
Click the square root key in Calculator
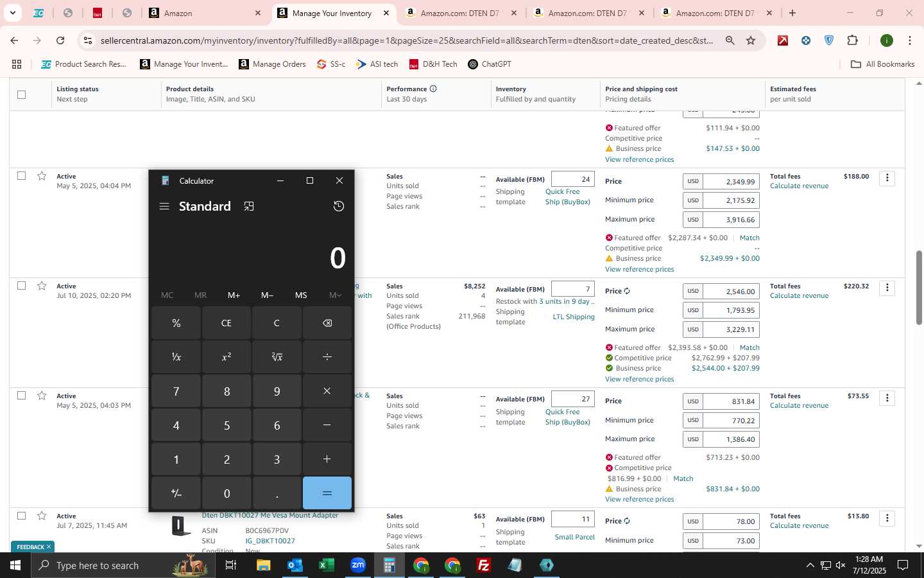coord(277,356)
